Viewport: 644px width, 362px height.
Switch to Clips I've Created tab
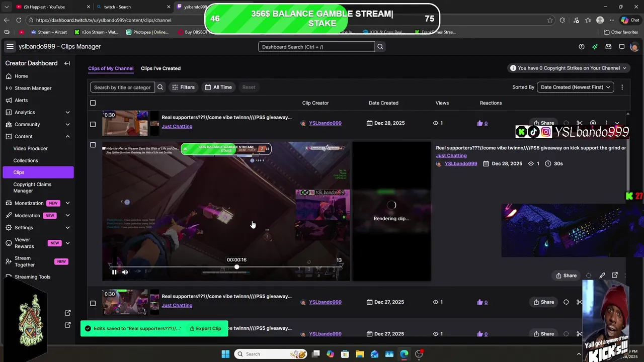(160, 68)
